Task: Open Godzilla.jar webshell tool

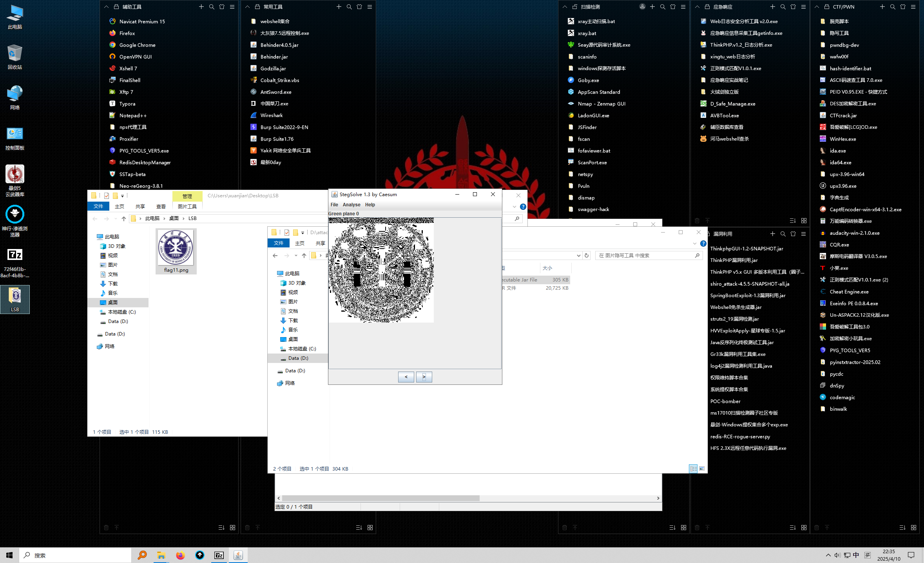Action: click(273, 68)
